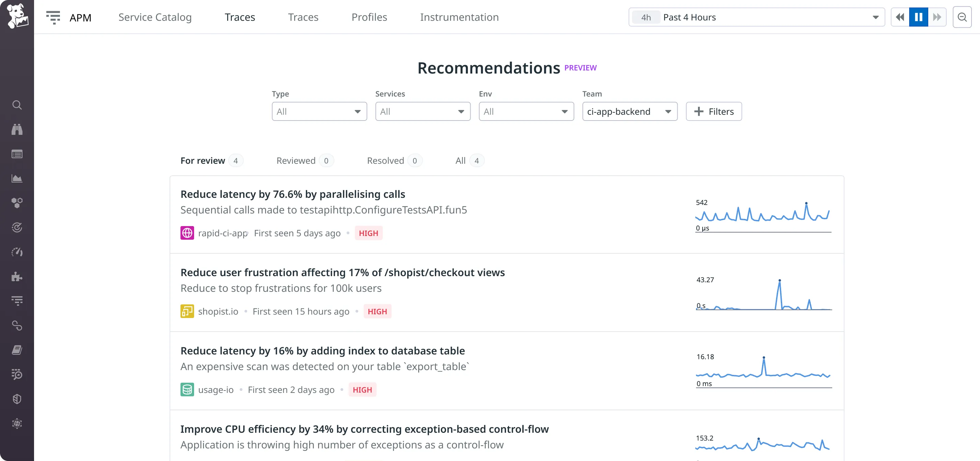Open the parallelising calls recommendation
This screenshot has width=980, height=461.
[x=293, y=194]
